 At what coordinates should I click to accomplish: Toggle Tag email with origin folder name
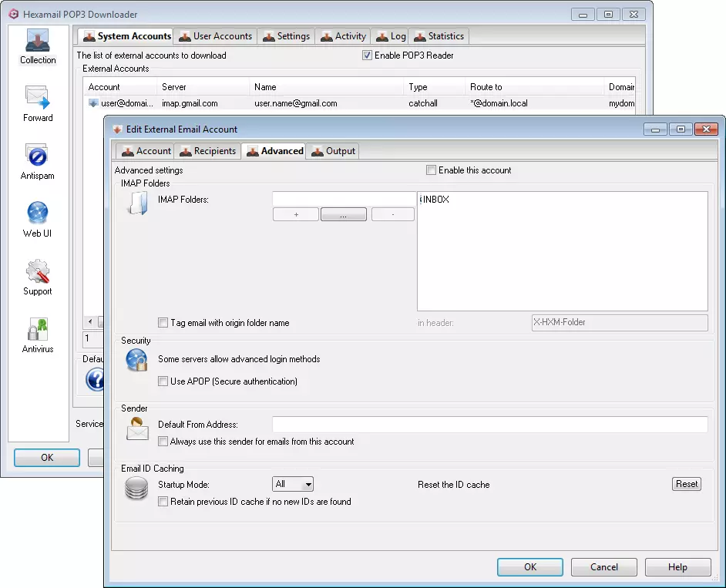(x=163, y=323)
